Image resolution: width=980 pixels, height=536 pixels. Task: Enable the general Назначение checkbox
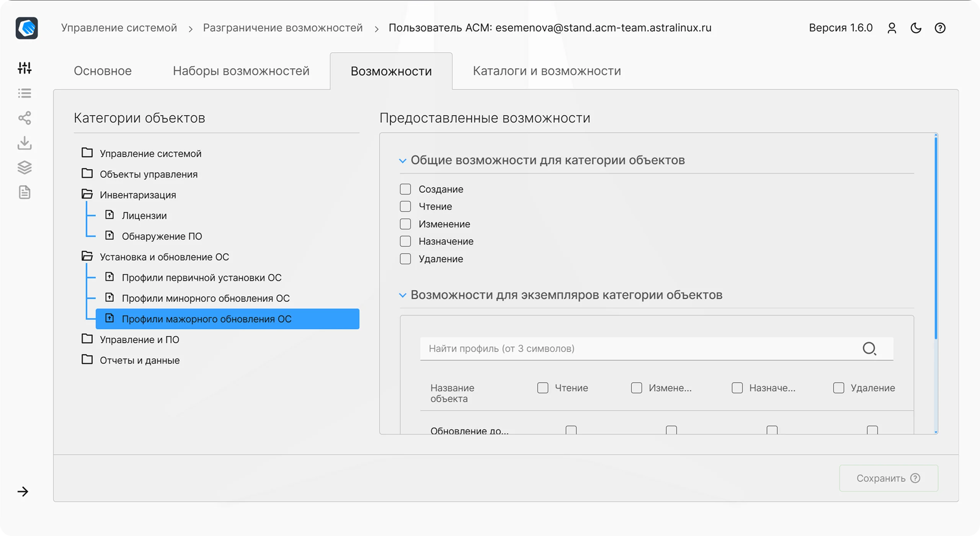[x=405, y=241]
